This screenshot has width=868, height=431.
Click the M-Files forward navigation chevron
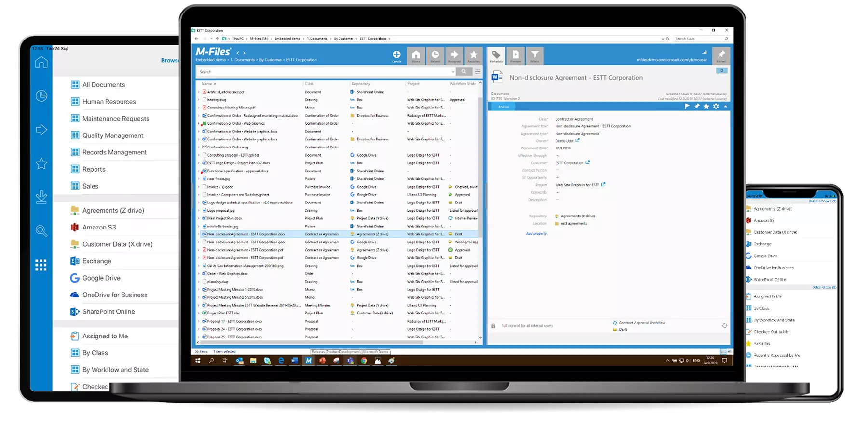pyautogui.click(x=244, y=53)
